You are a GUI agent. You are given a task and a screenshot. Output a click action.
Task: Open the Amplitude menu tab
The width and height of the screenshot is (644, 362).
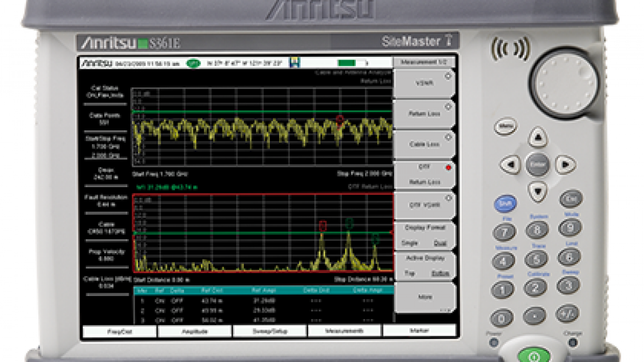(x=195, y=331)
